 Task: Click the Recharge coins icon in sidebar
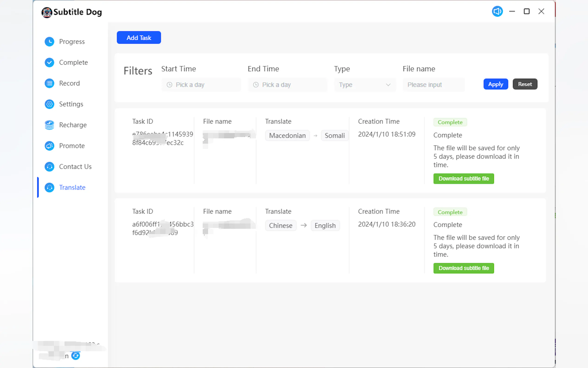coord(49,125)
